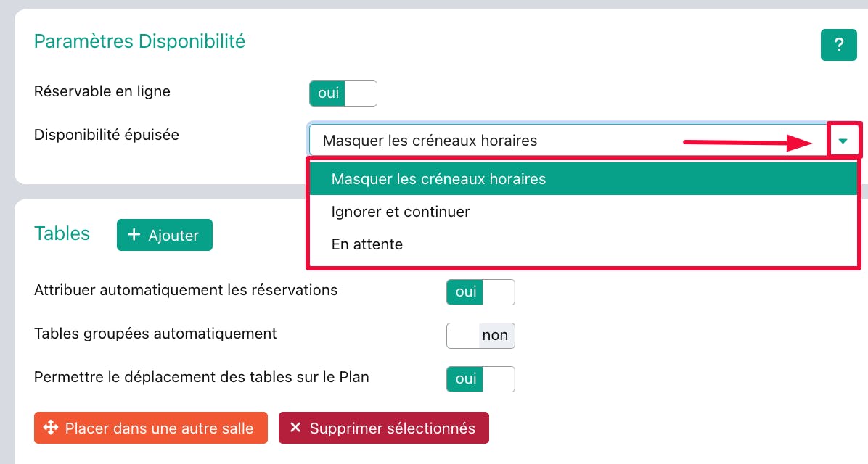Image resolution: width=868 pixels, height=464 pixels.
Task: Click the Paramètres Disponibilité heading
Action: pyautogui.click(x=139, y=41)
